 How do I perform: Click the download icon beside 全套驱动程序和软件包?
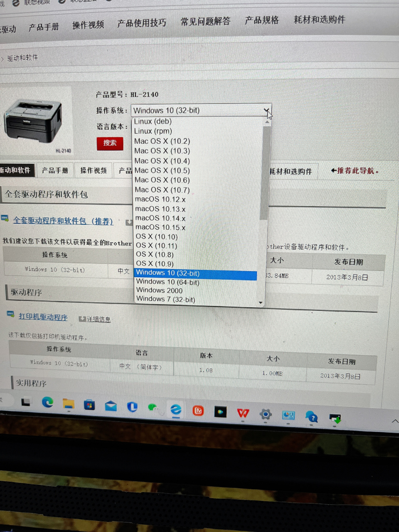pos(129,222)
